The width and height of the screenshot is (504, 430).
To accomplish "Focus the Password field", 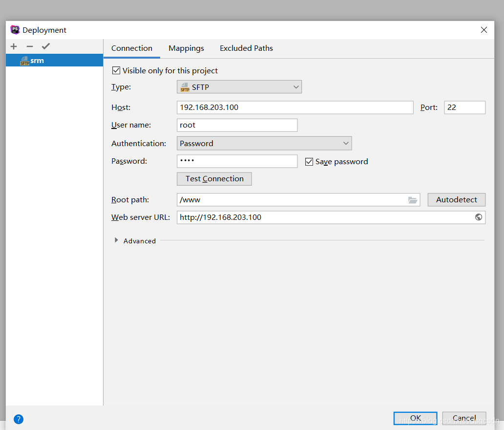I will (x=237, y=161).
